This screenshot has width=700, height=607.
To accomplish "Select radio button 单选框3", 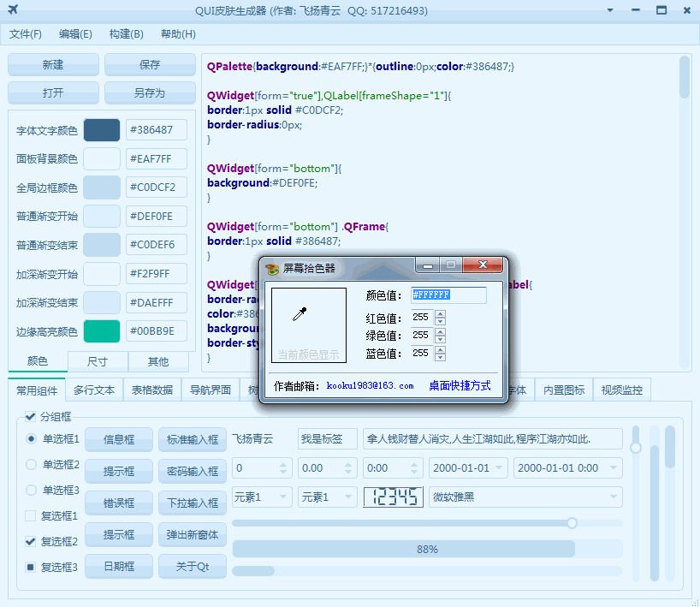I will [31, 490].
